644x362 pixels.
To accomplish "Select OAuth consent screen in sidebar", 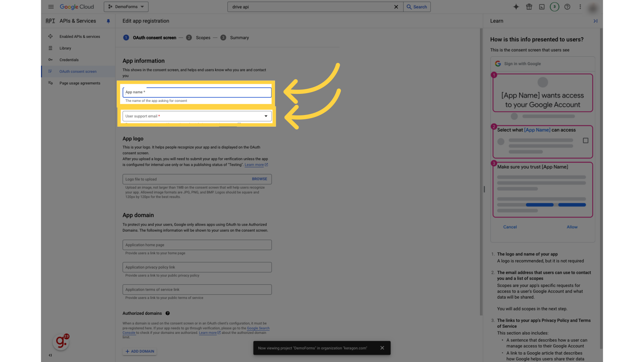I will pyautogui.click(x=78, y=71).
